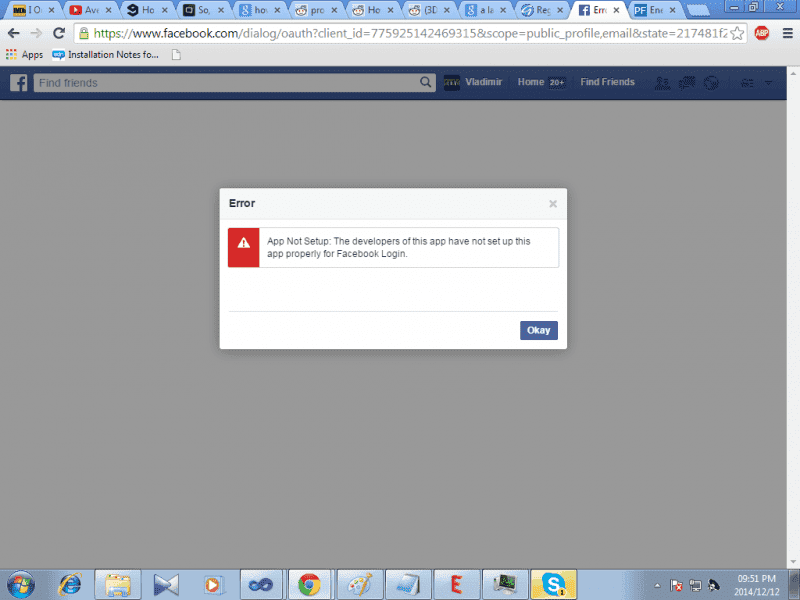Open the Paint palette taskbar icon

[x=359, y=585]
